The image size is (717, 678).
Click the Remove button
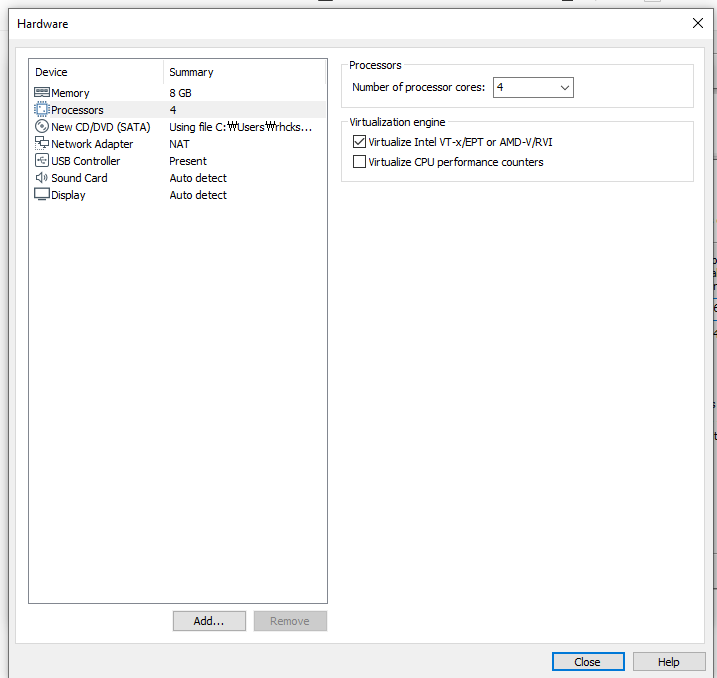290,621
